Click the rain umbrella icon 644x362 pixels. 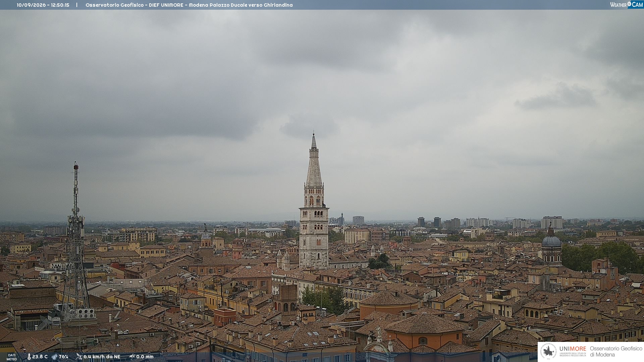[x=132, y=357]
